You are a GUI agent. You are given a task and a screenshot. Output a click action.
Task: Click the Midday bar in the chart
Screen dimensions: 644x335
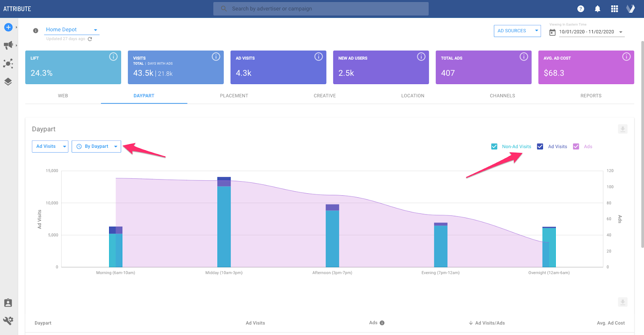point(224,225)
